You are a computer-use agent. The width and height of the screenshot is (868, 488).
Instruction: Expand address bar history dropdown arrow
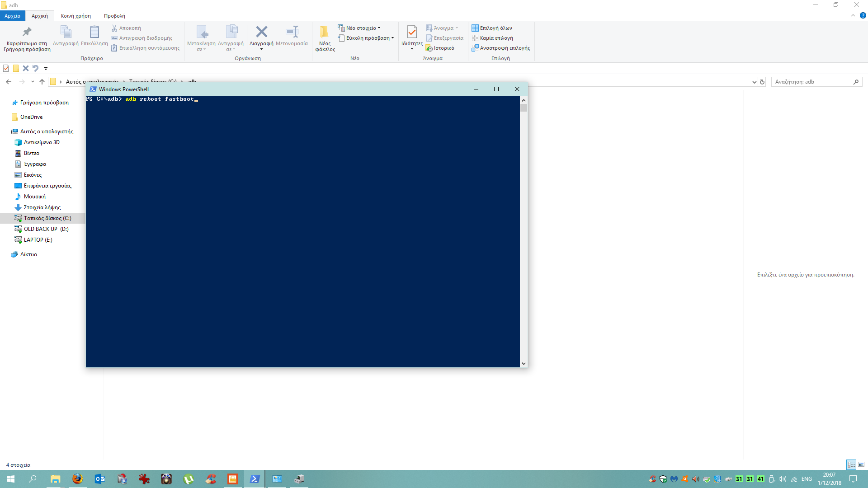click(754, 82)
